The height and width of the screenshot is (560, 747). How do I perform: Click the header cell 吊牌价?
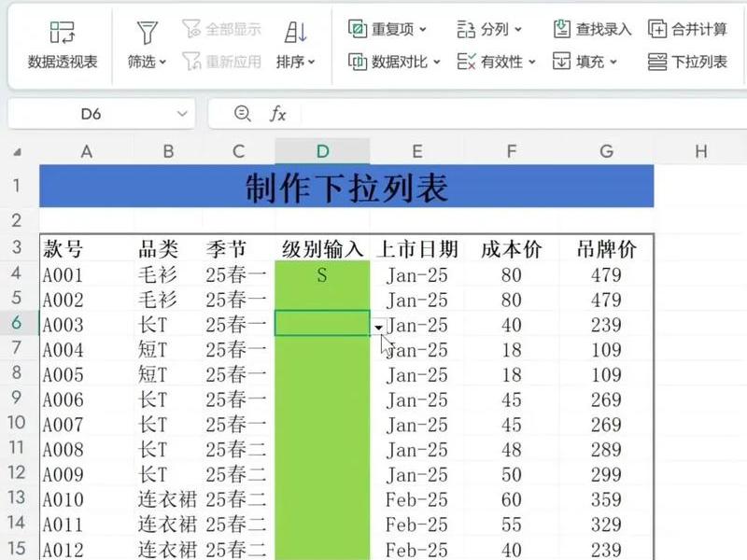pyautogui.click(x=606, y=248)
